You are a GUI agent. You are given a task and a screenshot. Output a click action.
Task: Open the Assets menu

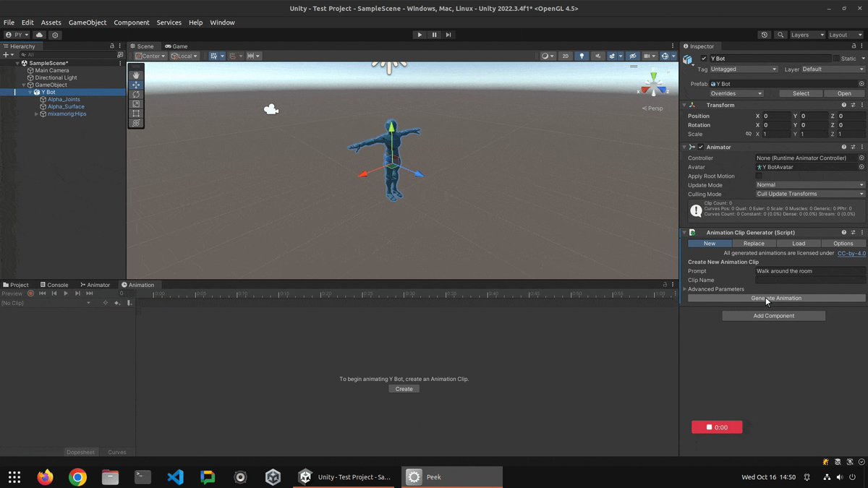(51, 22)
